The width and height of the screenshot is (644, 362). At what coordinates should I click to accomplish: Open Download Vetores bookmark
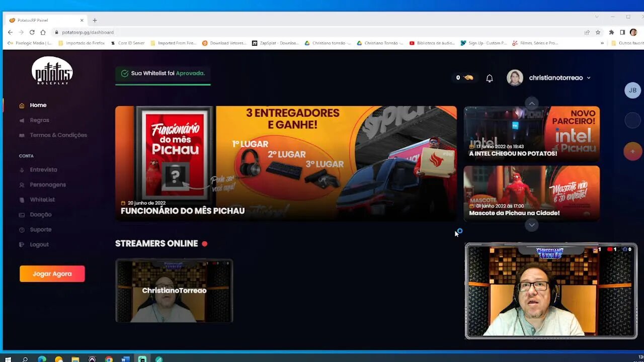pos(224,43)
